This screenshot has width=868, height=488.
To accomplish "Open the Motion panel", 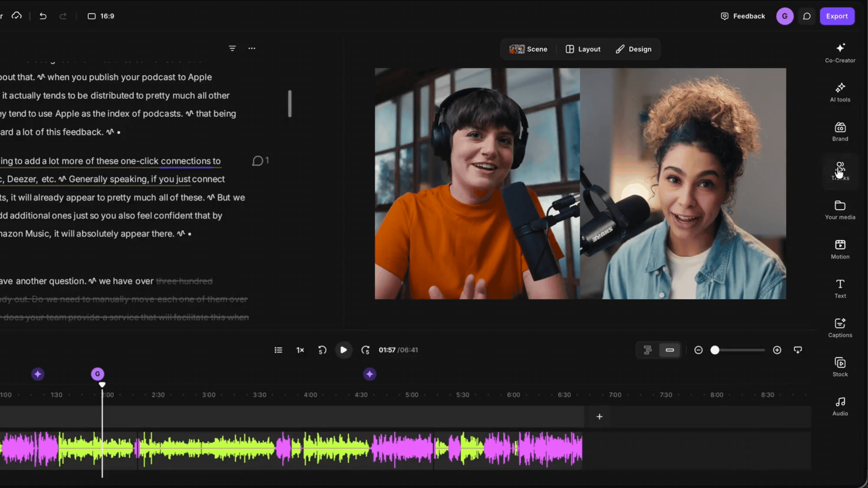I will [x=840, y=249].
